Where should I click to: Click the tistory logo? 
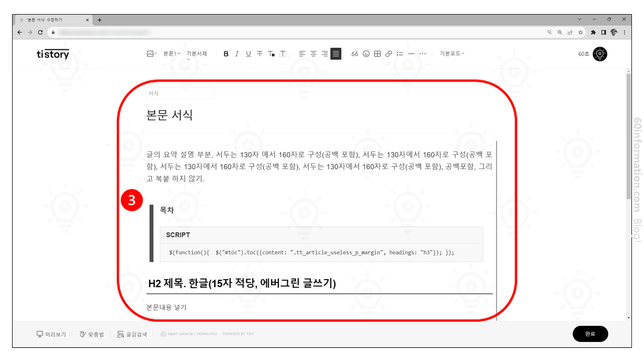[53, 54]
